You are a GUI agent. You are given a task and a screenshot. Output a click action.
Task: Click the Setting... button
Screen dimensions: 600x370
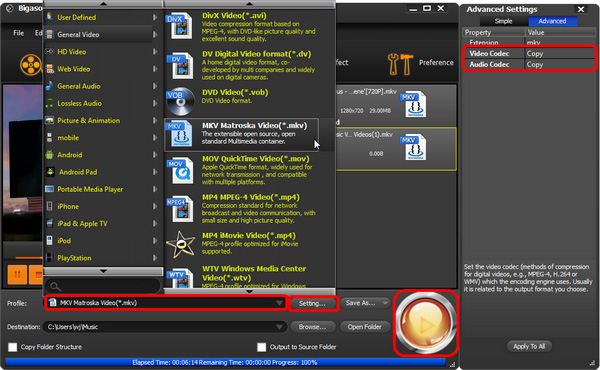[x=313, y=303]
